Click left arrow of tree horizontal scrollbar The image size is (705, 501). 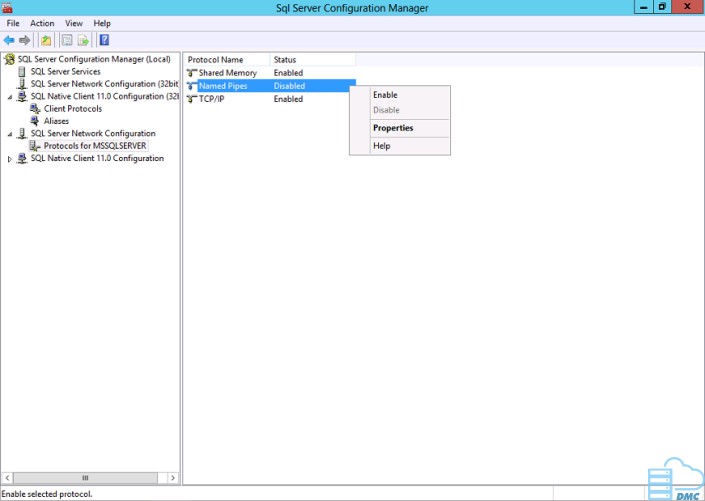7,478
